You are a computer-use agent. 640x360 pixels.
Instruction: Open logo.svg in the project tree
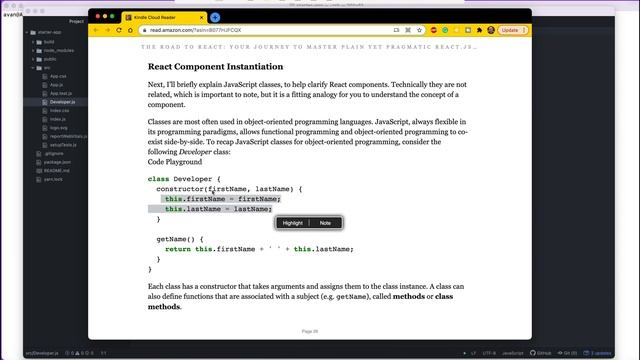tap(58, 128)
